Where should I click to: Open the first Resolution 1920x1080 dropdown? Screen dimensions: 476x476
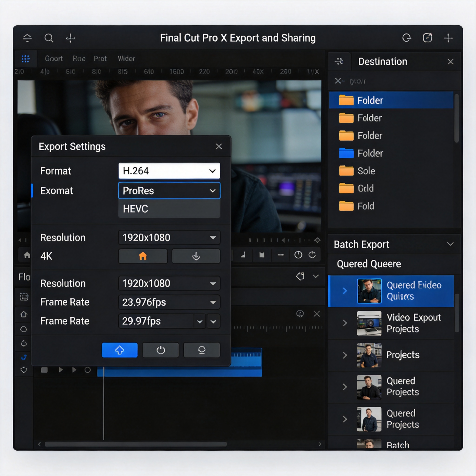coord(169,238)
